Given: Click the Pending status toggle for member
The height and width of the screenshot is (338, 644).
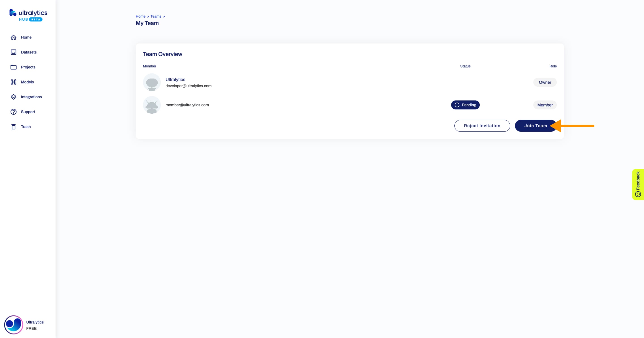Looking at the screenshot, I should pyautogui.click(x=465, y=105).
